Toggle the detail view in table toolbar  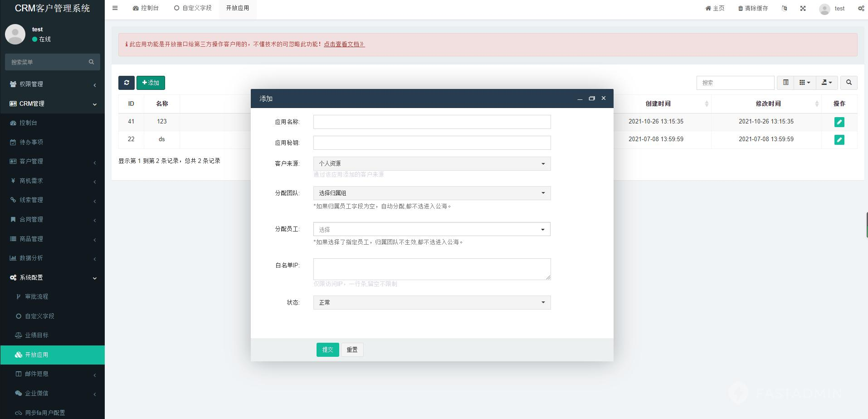click(x=785, y=83)
